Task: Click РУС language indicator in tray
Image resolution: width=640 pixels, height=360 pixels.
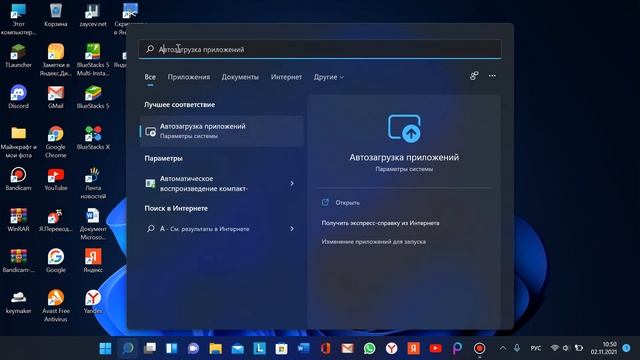Action: tap(536, 348)
